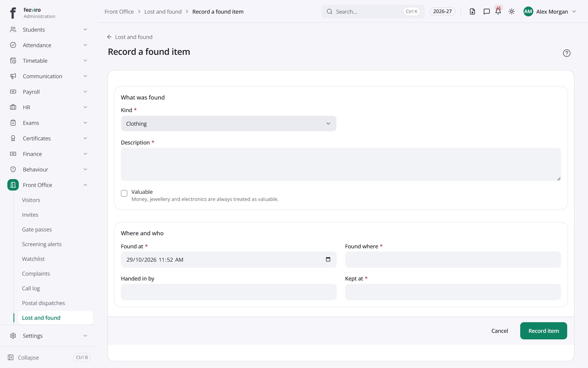
Task: Click the AM user avatar
Action: (528, 11)
